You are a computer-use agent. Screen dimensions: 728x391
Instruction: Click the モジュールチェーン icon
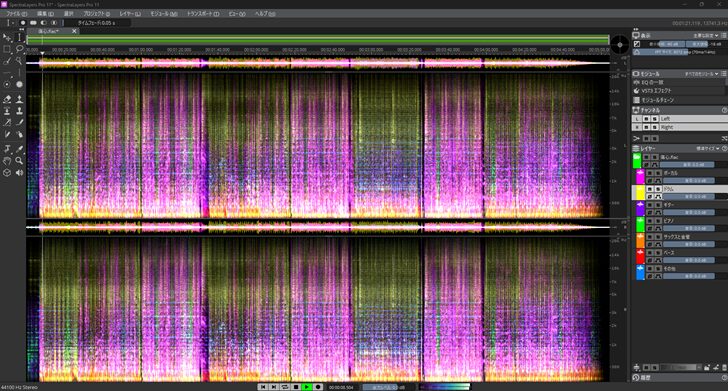[x=637, y=100]
